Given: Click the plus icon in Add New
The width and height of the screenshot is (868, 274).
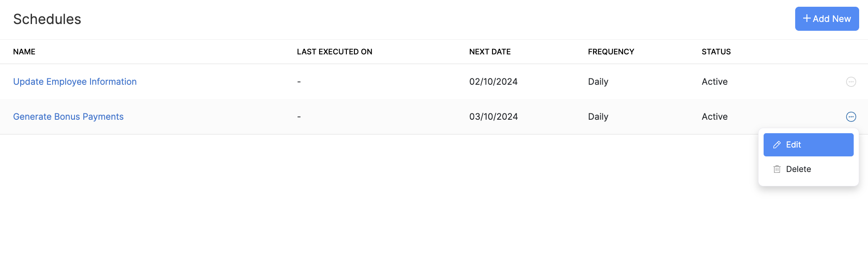Looking at the screenshot, I should [807, 19].
